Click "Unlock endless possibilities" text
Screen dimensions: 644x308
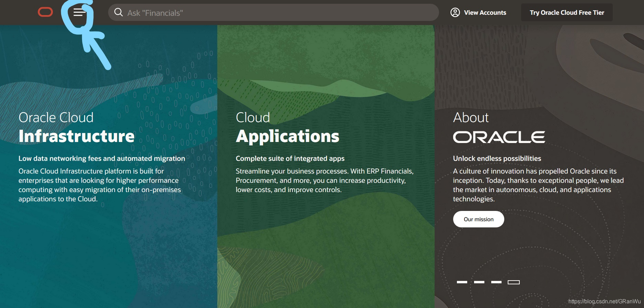pyautogui.click(x=497, y=158)
